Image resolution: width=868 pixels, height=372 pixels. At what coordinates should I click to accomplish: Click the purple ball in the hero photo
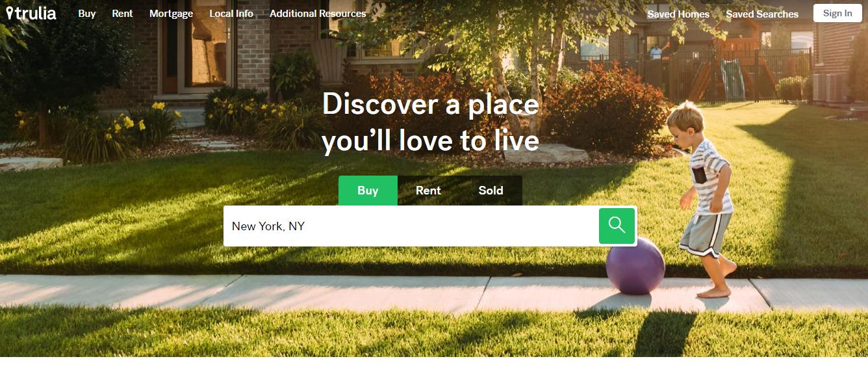click(635, 265)
